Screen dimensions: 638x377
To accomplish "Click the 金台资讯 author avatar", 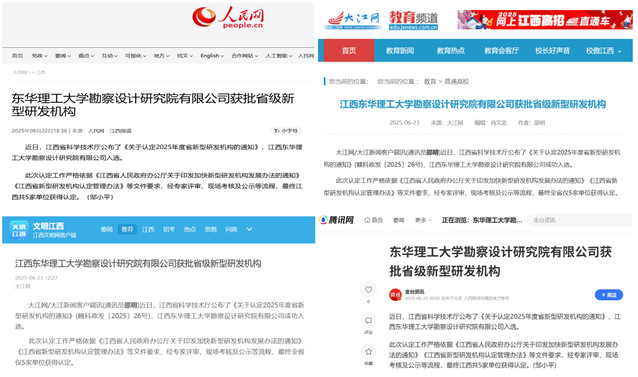I will pos(395,294).
